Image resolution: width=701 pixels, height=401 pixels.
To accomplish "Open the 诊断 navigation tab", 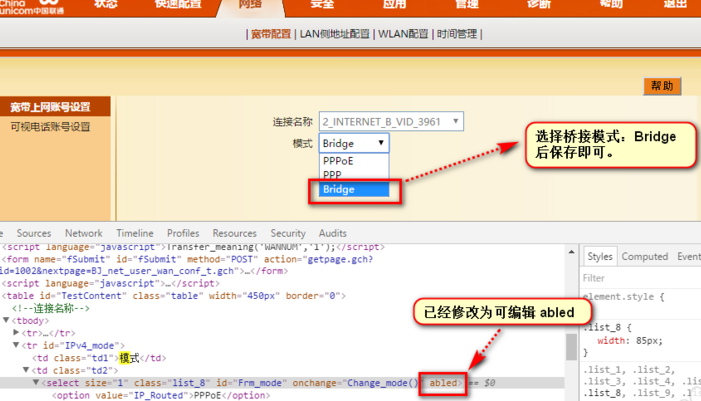I will 539,4.
